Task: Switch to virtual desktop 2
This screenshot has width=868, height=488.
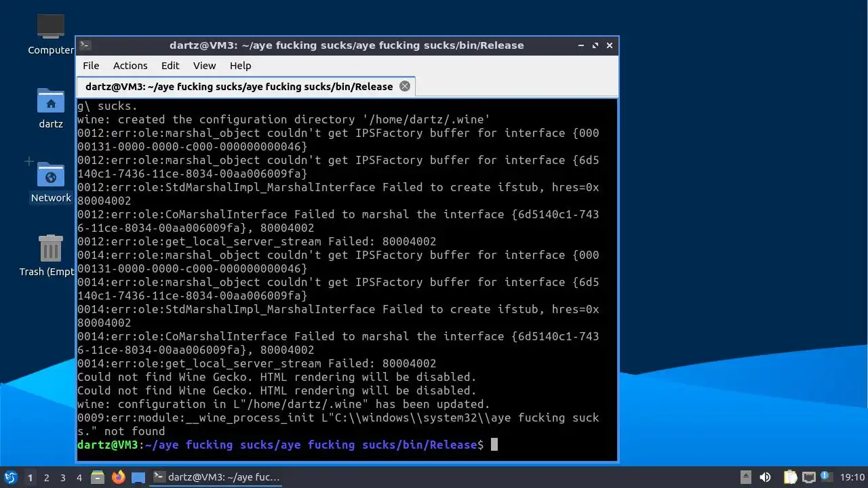Action: [x=47, y=477]
